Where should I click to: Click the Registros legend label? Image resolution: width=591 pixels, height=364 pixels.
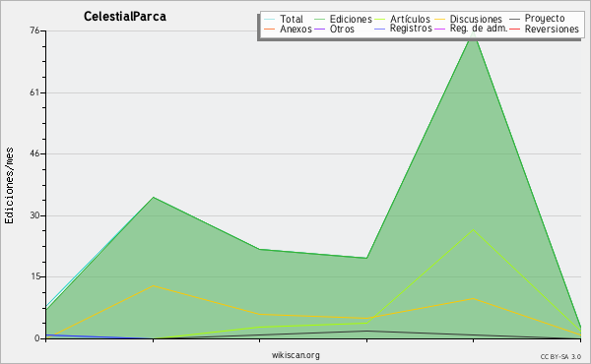click(x=411, y=29)
